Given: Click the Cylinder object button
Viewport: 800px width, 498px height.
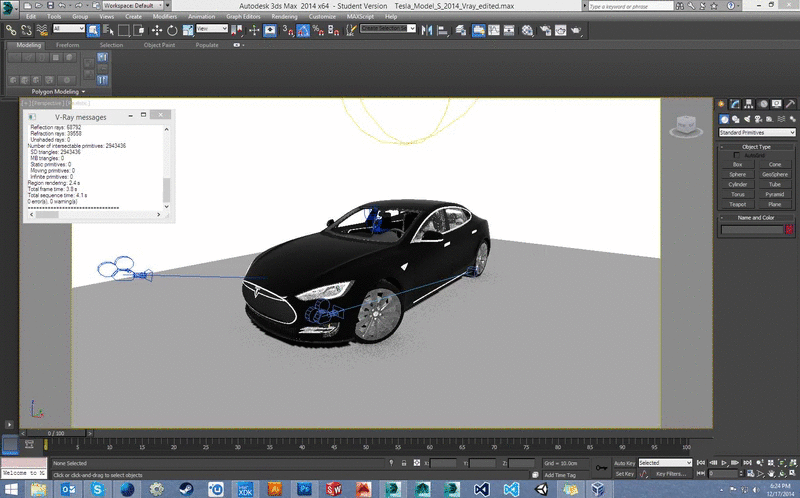Looking at the screenshot, I should coord(738,184).
